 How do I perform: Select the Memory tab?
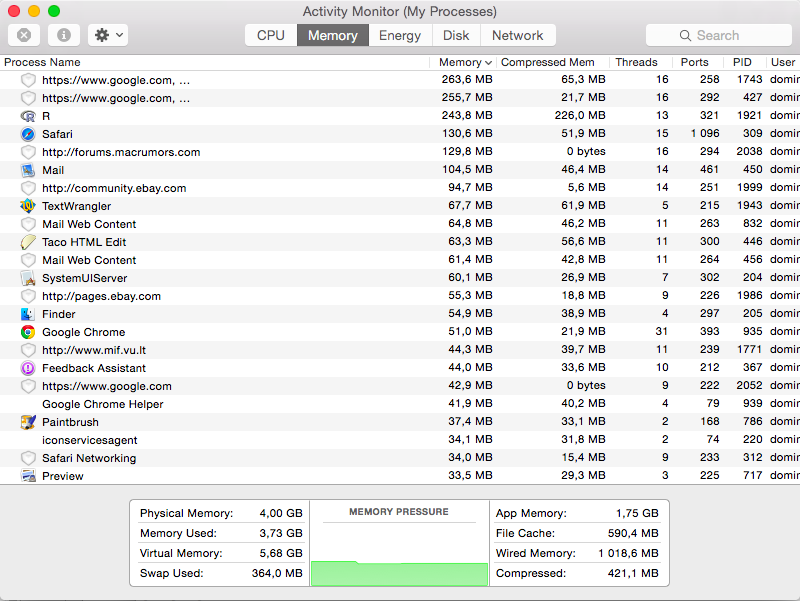[333, 35]
